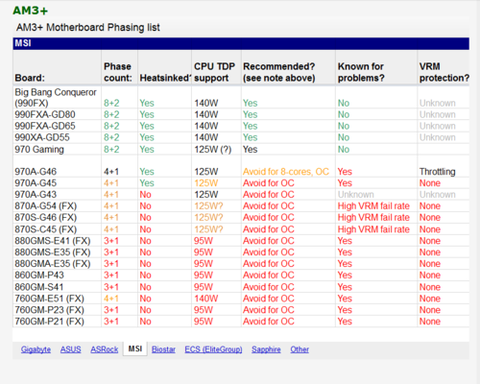Select the 760GM-P21 (FX) board cell

pos(49,321)
